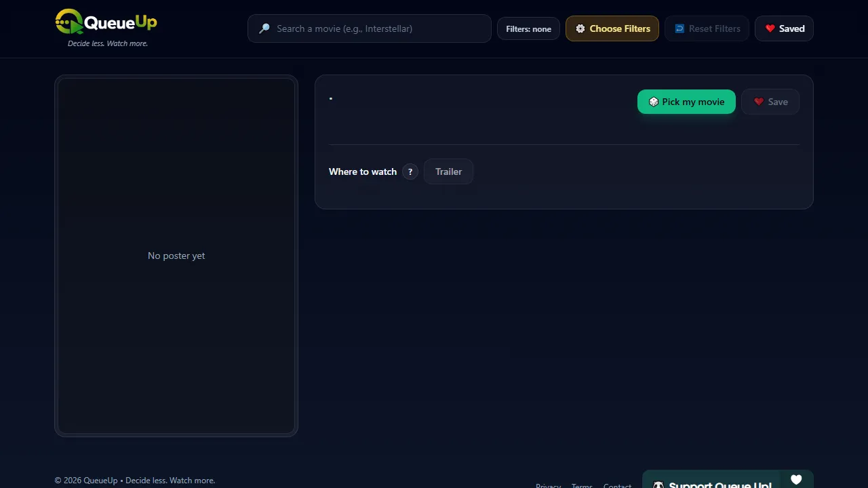
Task: Open the Choose Filters panel
Action: click(x=612, y=28)
